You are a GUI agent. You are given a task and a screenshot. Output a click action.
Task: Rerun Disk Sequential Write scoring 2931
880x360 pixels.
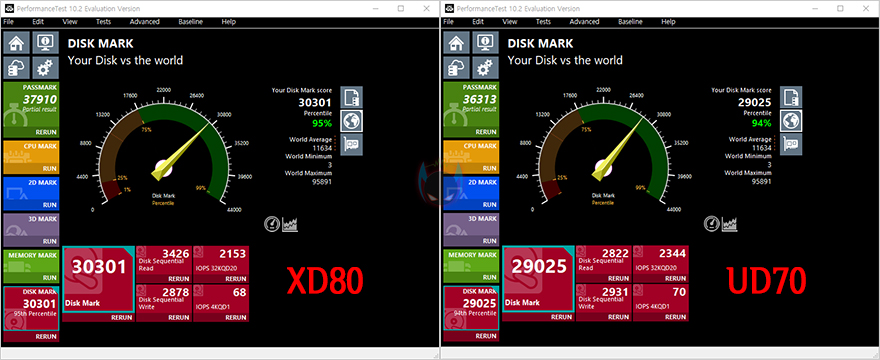click(x=618, y=317)
